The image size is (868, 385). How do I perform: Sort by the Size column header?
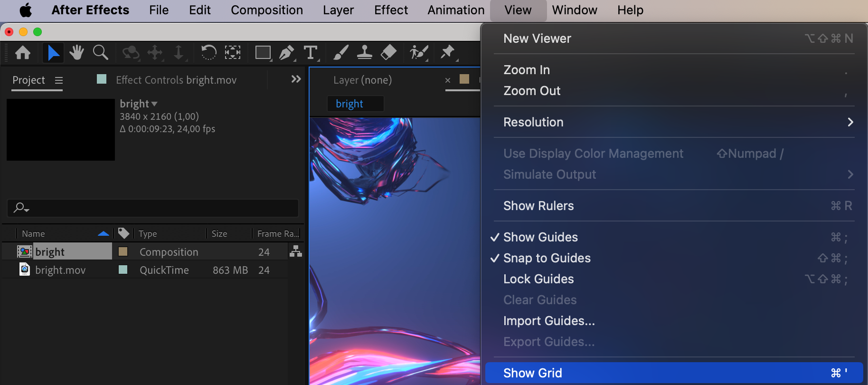[x=219, y=233]
